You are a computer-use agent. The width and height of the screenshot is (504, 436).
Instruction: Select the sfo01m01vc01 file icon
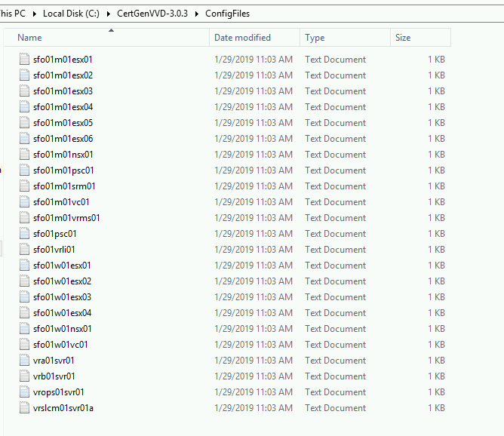(25, 202)
